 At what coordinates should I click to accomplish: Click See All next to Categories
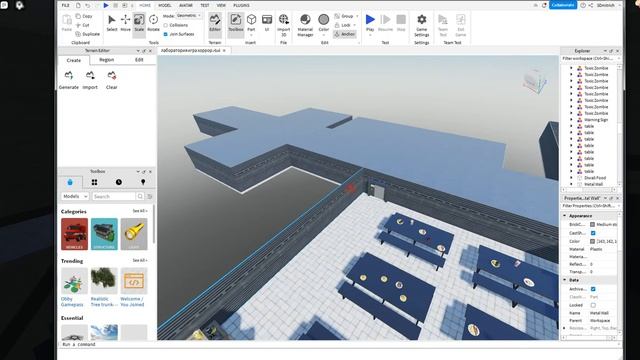(140, 211)
